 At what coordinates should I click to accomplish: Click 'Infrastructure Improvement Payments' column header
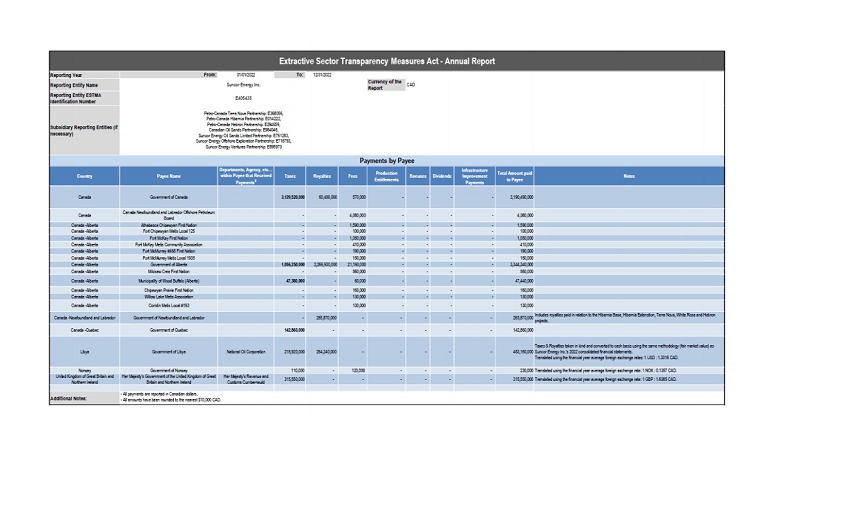click(475, 176)
